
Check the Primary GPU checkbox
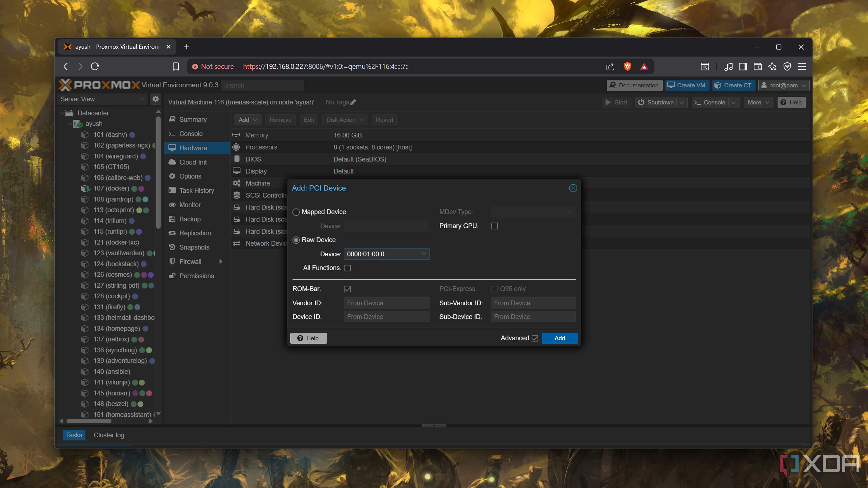click(x=494, y=226)
